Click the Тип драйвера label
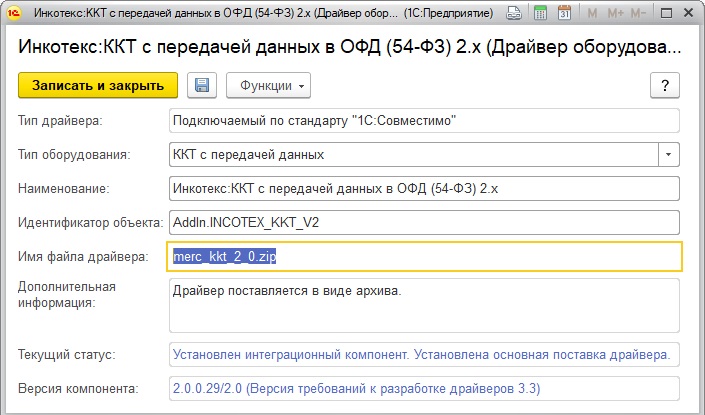Screen dimensions: 705x415 pos(60,120)
